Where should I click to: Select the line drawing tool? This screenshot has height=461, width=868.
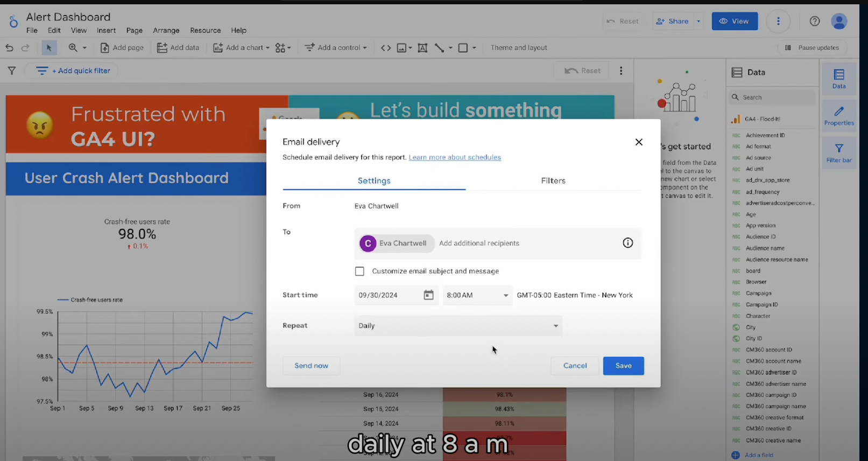click(x=440, y=48)
